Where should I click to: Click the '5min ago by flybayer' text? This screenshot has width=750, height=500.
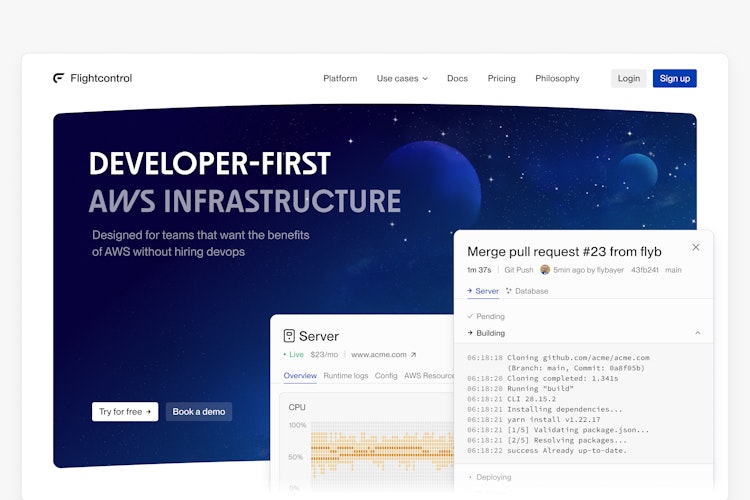pos(588,270)
